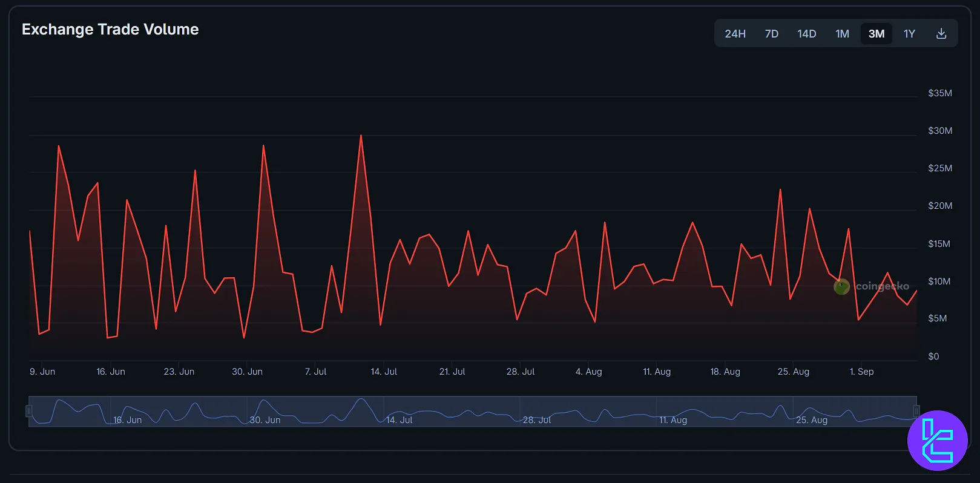Click the 28. Jul navigator marker
The image size is (980, 483).
(537, 420)
